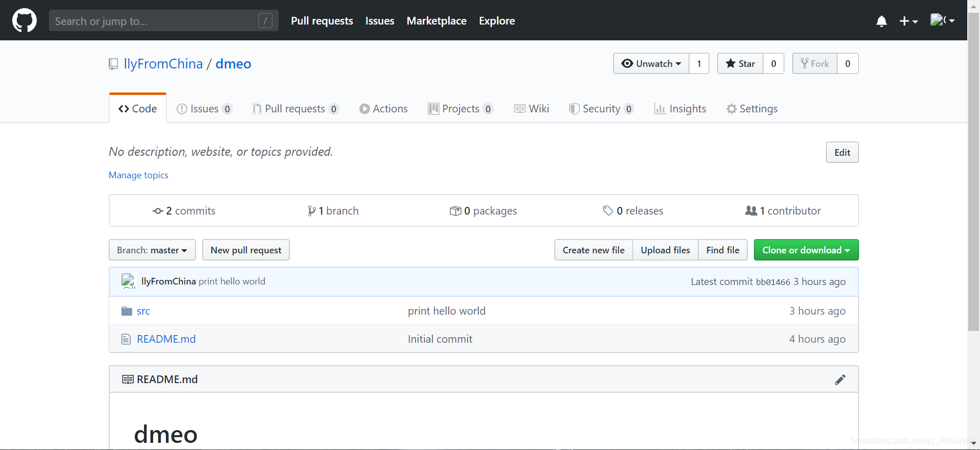Switch to the Insights tab
Viewport: 980px width, 450px height.
coord(680,109)
